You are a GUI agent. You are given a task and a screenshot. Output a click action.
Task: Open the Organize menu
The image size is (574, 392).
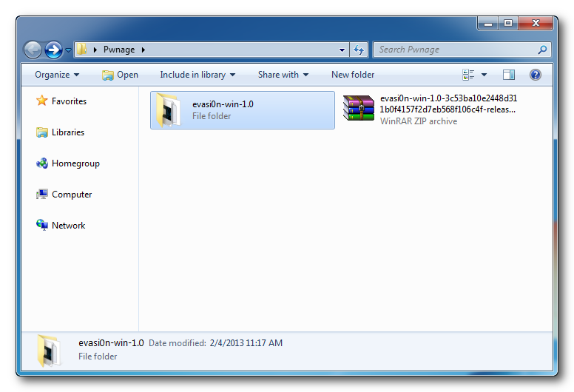point(57,75)
